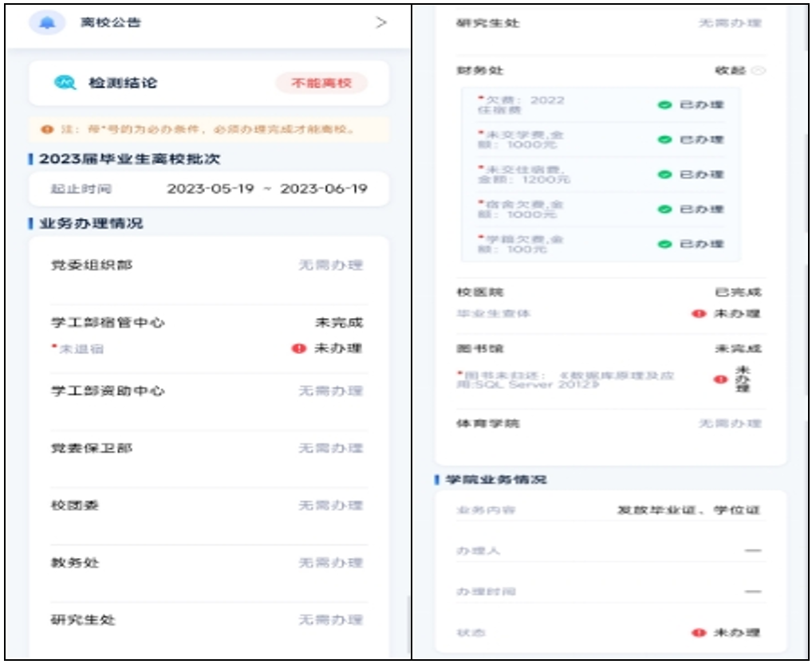812x664 pixels.
Task: Click green check icon for 2022 住宿费
Action: 664,105
